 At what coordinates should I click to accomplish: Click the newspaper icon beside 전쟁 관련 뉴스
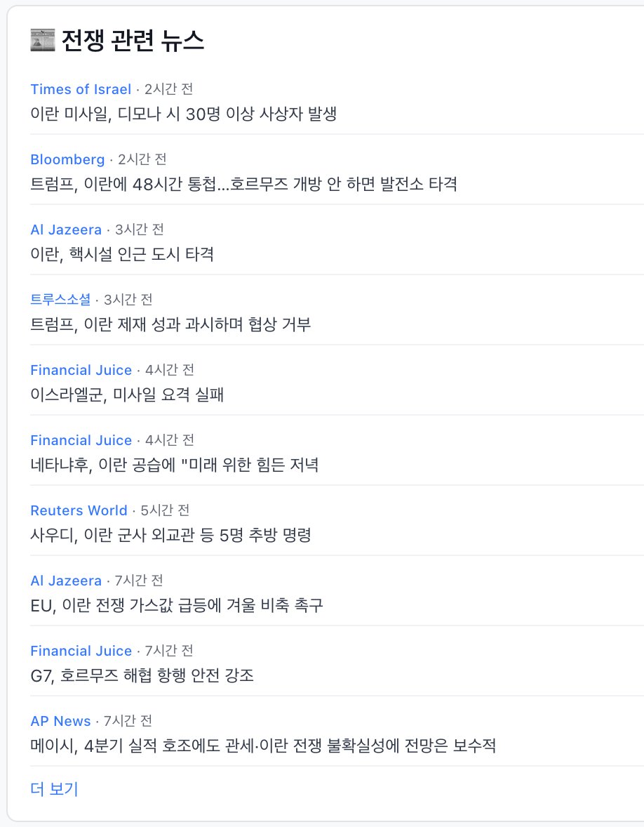pos(42,41)
